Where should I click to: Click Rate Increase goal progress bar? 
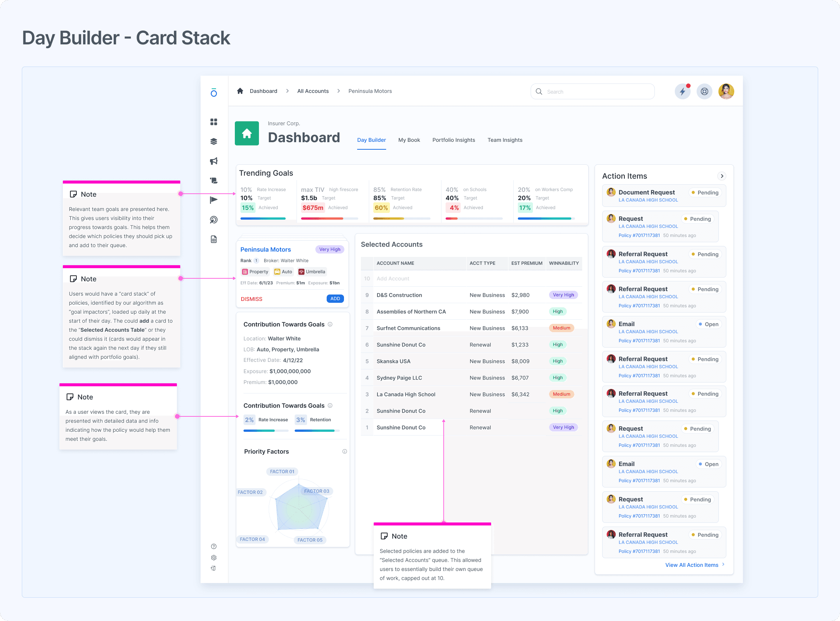(263, 219)
